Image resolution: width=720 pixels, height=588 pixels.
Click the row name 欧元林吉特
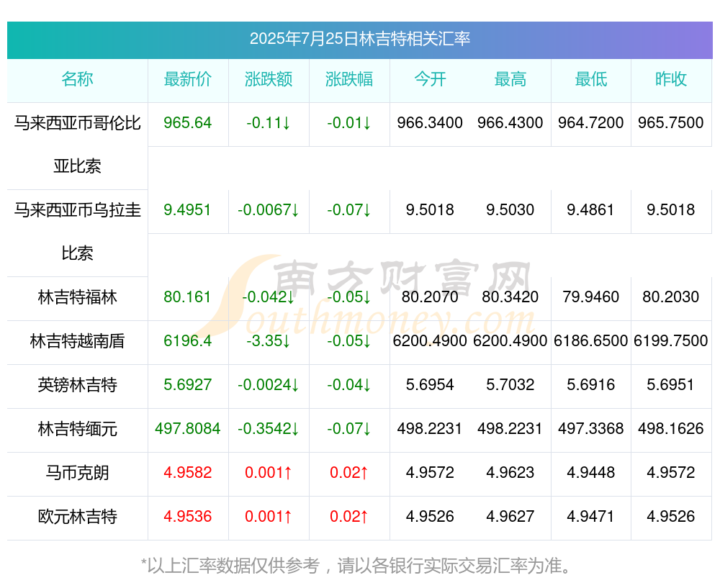(x=77, y=517)
